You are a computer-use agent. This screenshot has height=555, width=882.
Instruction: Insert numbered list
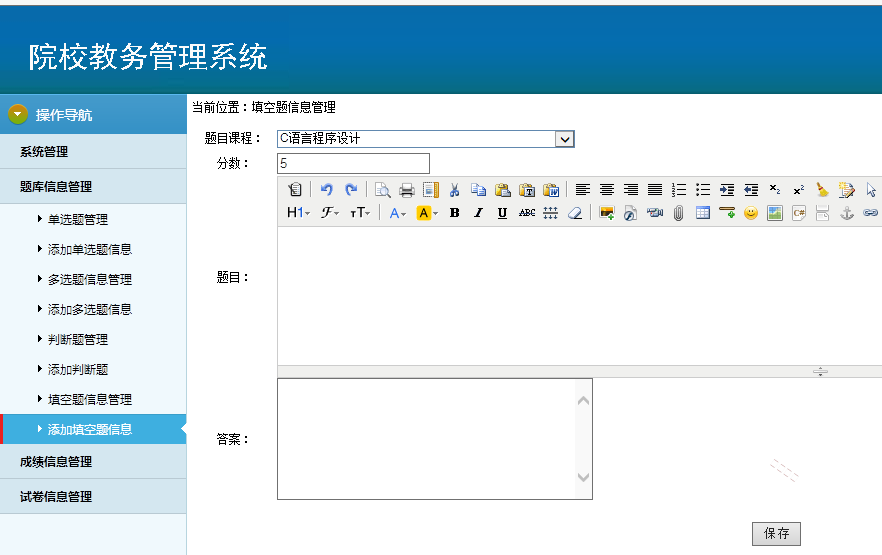point(679,189)
